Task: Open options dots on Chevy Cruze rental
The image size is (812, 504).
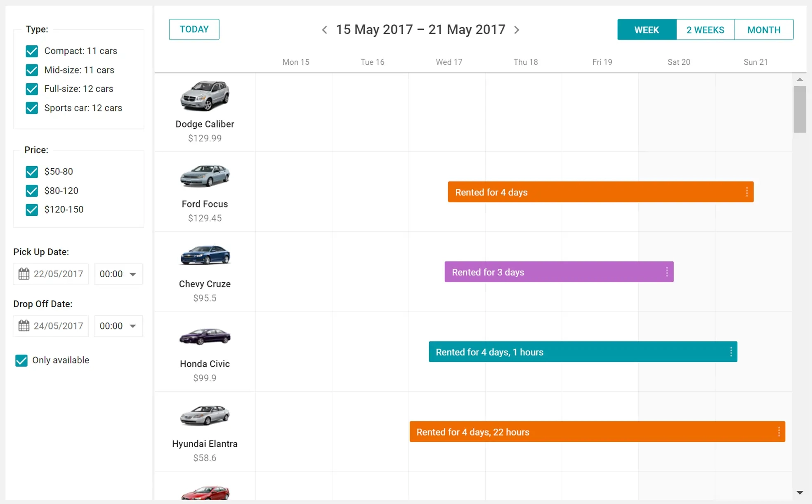Action: click(x=667, y=272)
